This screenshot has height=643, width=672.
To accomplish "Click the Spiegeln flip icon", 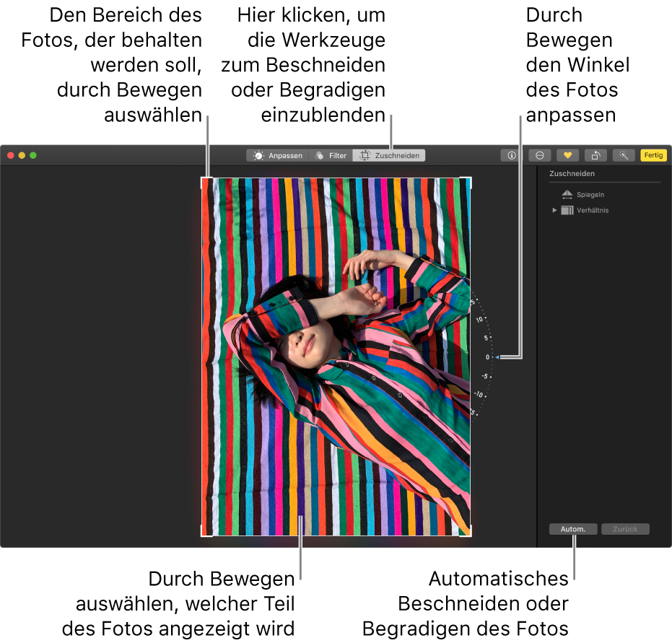I will pyautogui.click(x=567, y=194).
